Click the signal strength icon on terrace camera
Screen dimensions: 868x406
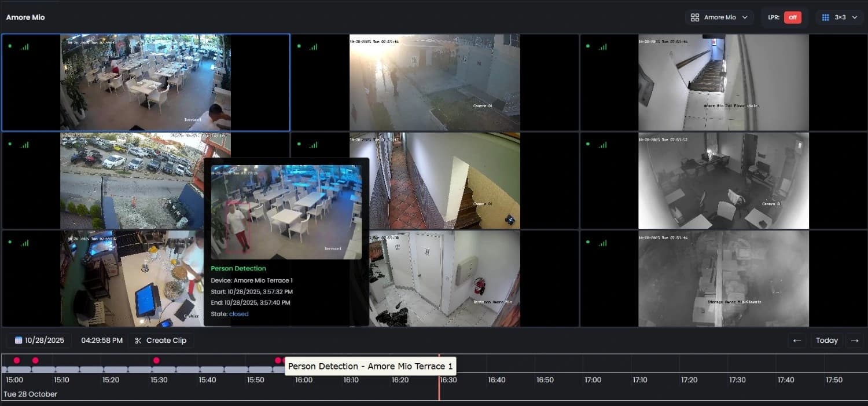[24, 46]
